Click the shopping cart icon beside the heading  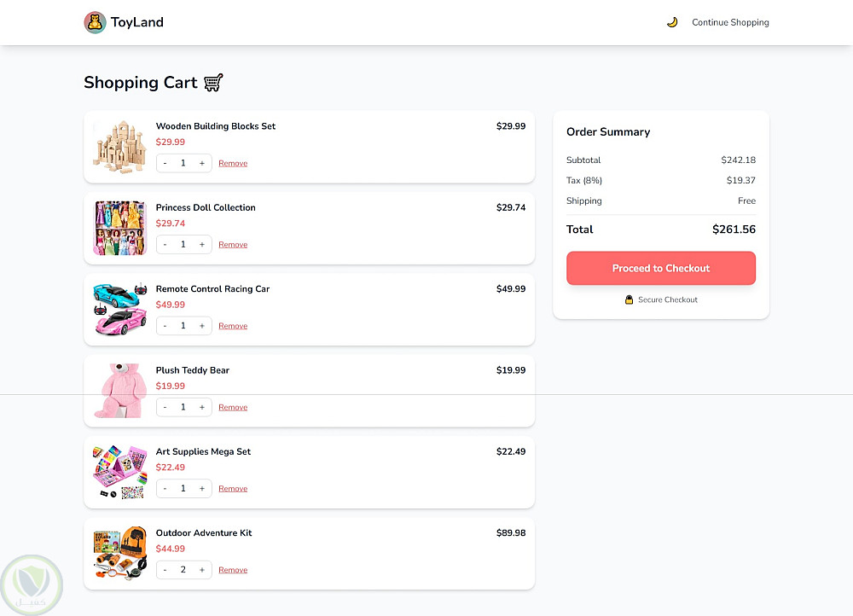(213, 83)
